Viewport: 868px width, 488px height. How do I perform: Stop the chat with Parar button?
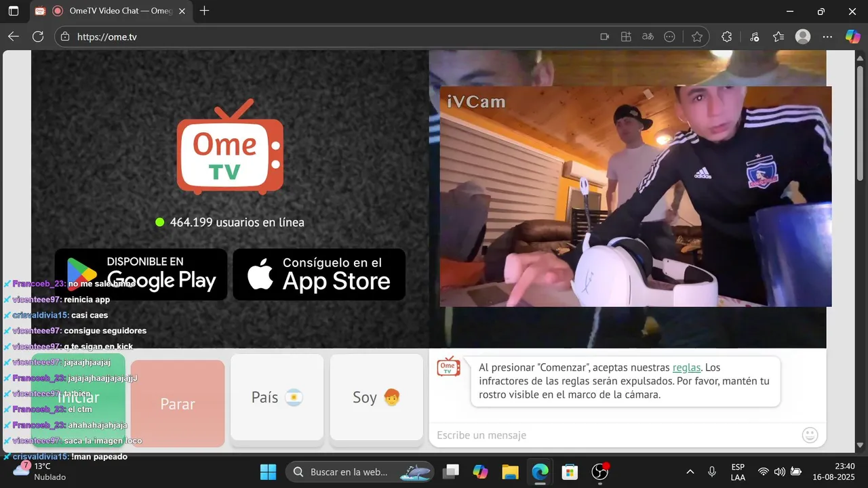click(x=178, y=404)
